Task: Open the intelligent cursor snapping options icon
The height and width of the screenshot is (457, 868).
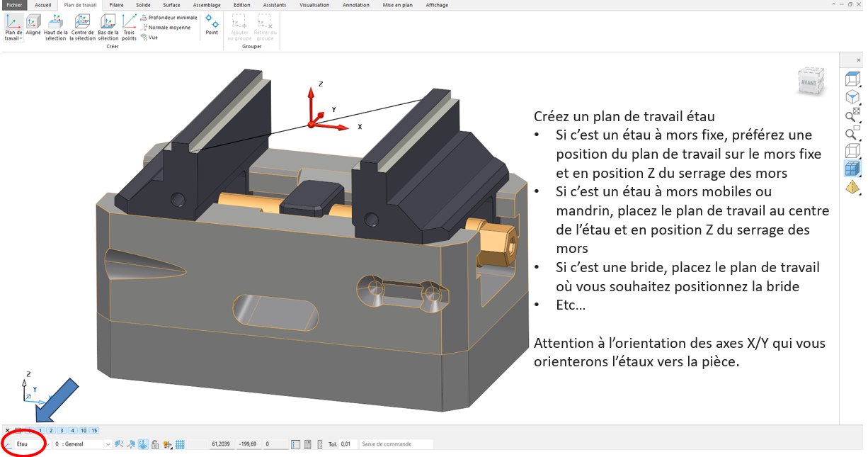Action: click(168, 444)
